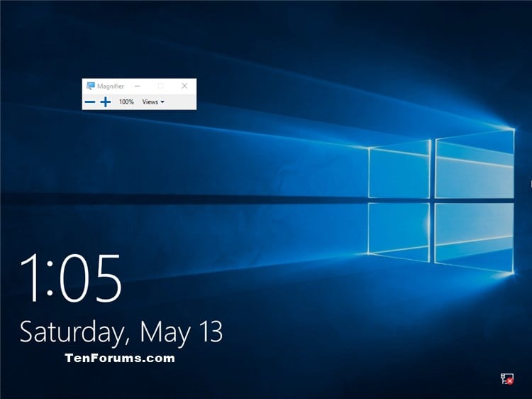Click the Magnifier app icon in title bar
Image resolution: width=532 pixels, height=399 pixels.
(90, 86)
